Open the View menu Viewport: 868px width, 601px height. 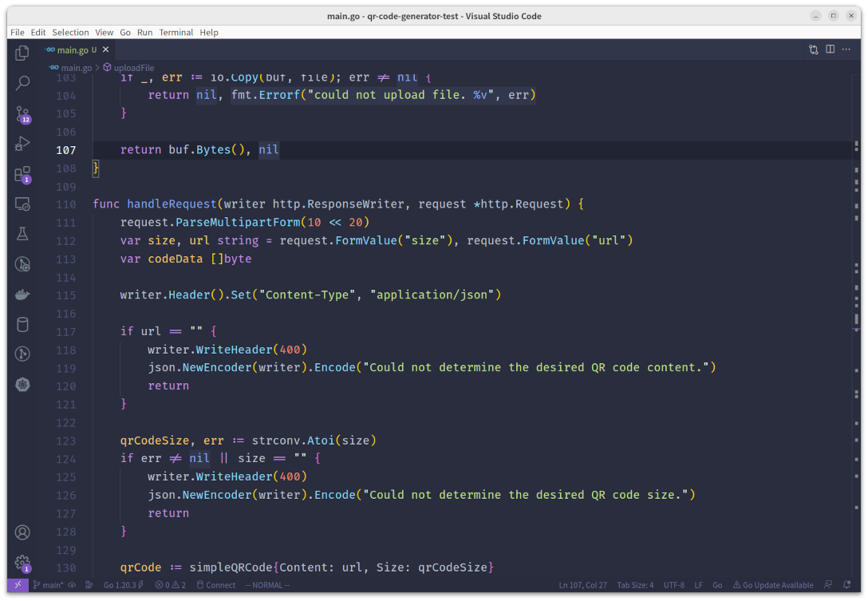104,32
